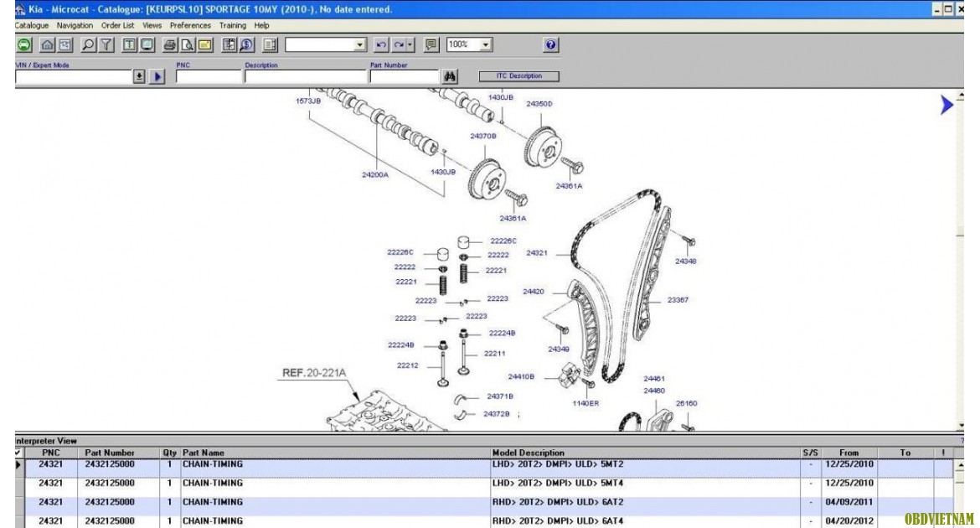980x528 pixels.
Task: Open the Navigation menu
Action: point(75,26)
